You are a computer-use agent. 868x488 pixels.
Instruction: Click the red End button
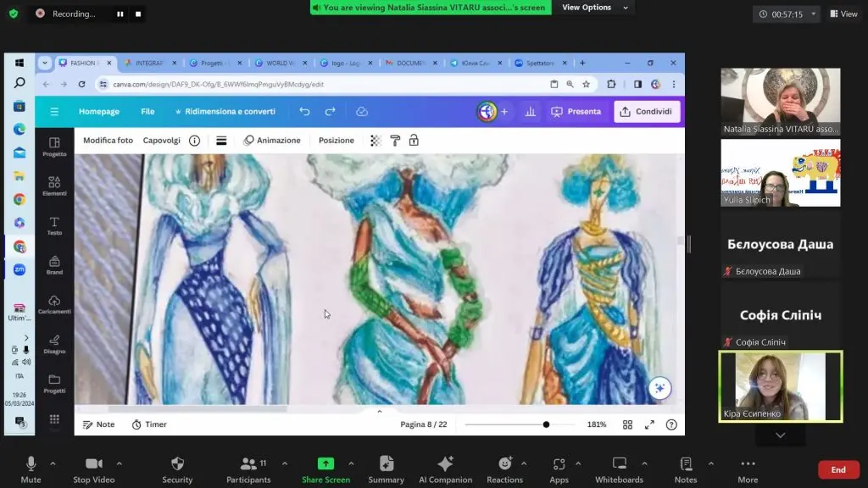[x=837, y=469]
